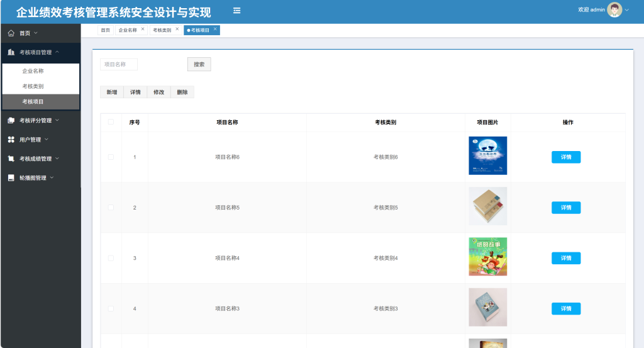Click the 项目图片 column header

[x=487, y=122]
